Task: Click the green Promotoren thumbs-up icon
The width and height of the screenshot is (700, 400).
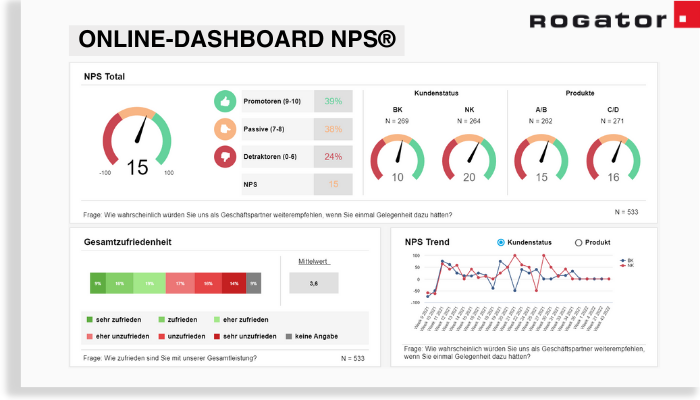Action: [x=225, y=101]
